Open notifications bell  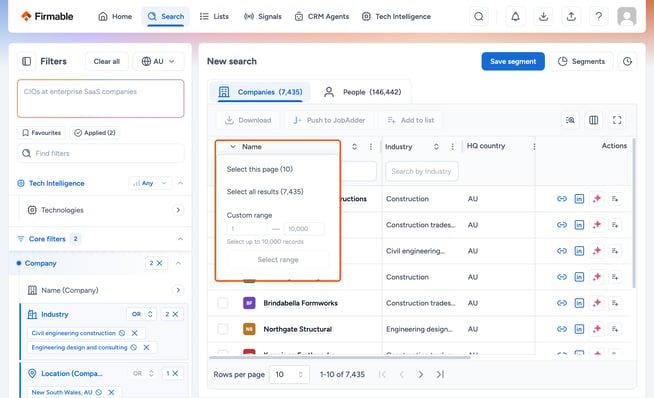[516, 17]
